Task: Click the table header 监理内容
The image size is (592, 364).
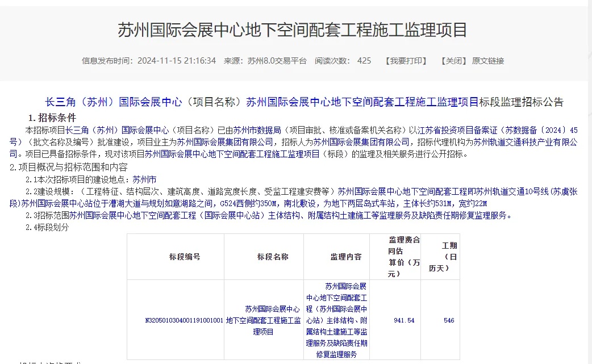Action: pos(346,257)
